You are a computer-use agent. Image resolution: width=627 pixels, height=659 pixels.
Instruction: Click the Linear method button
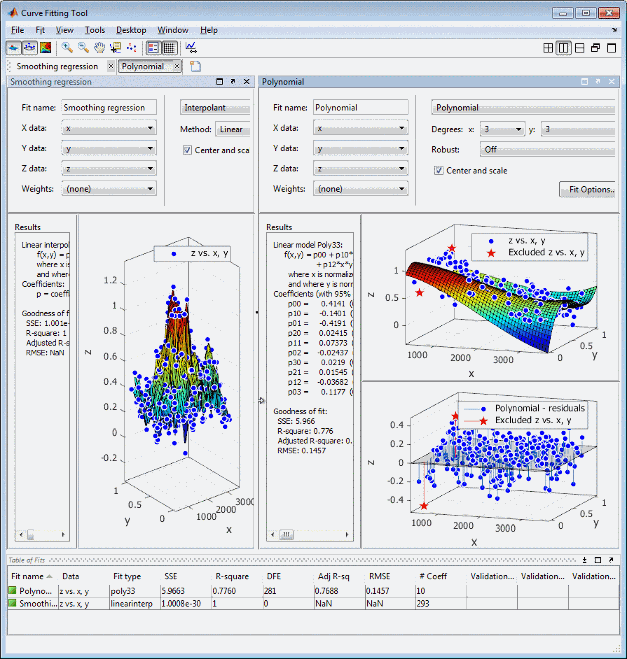point(231,129)
